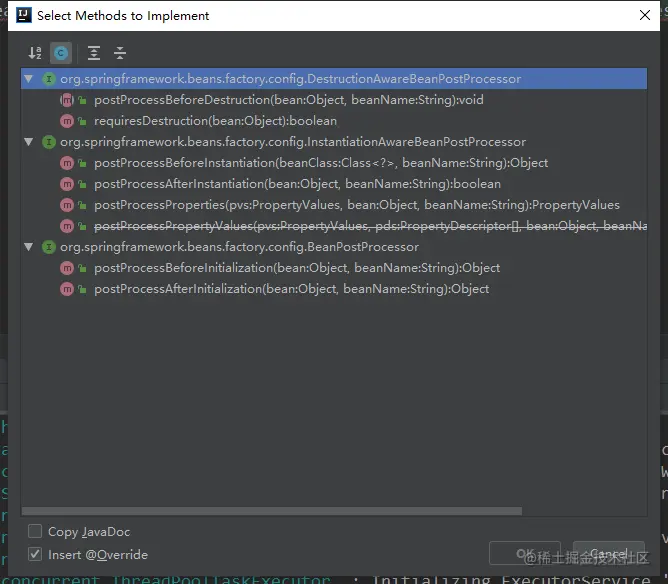Viewport: 668px width, 584px height.
Task: Click method icon next to postProcessAfterInitialization
Action: click(67, 289)
